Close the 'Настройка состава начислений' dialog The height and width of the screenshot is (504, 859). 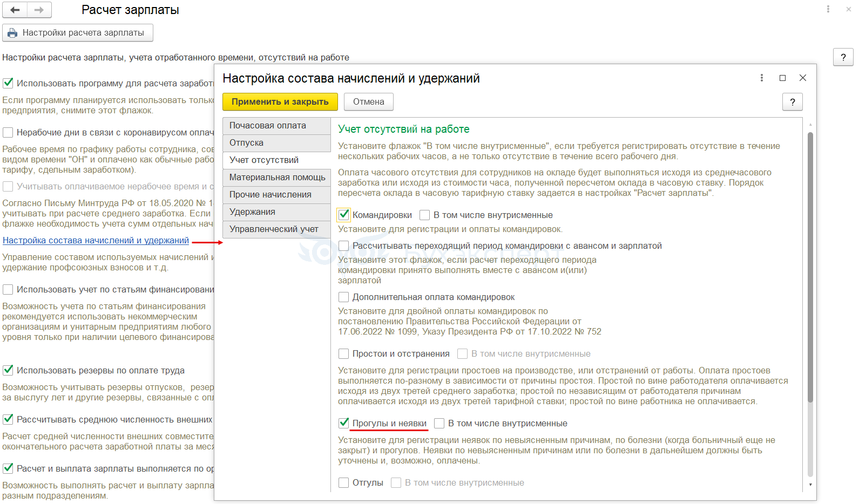[x=803, y=78]
